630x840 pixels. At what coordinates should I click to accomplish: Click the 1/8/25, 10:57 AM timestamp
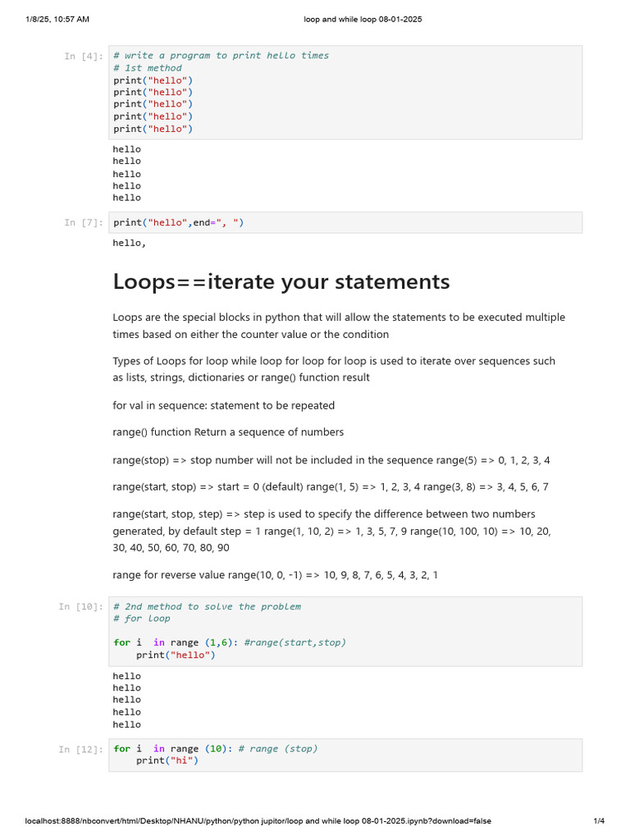tap(57, 19)
